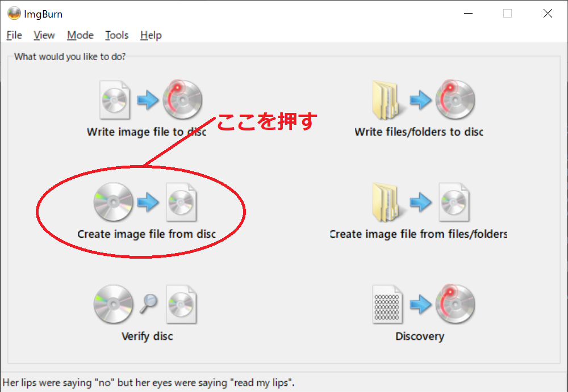Click the ImgBurn app icon in title bar

coord(14,14)
